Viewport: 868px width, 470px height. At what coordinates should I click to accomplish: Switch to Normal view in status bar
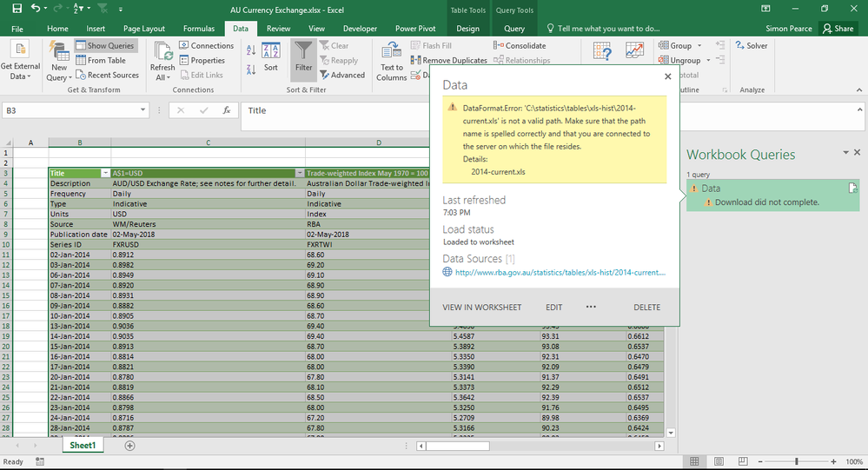pyautogui.click(x=694, y=461)
